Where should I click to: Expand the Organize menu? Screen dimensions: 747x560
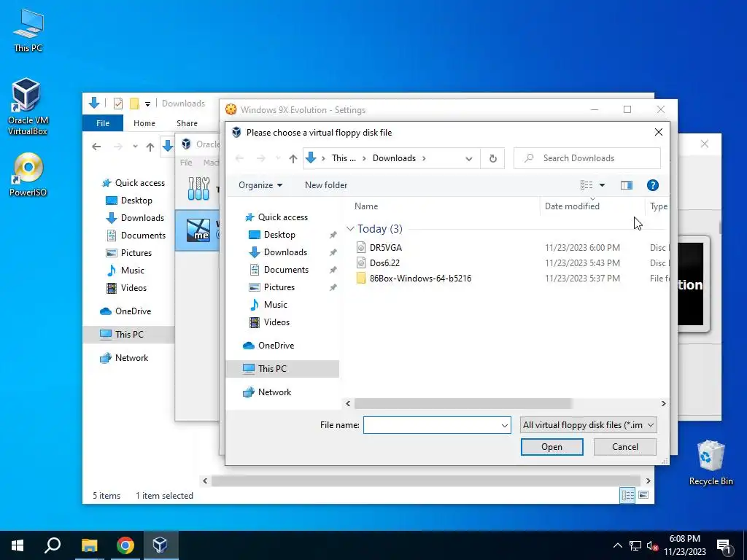coord(260,185)
